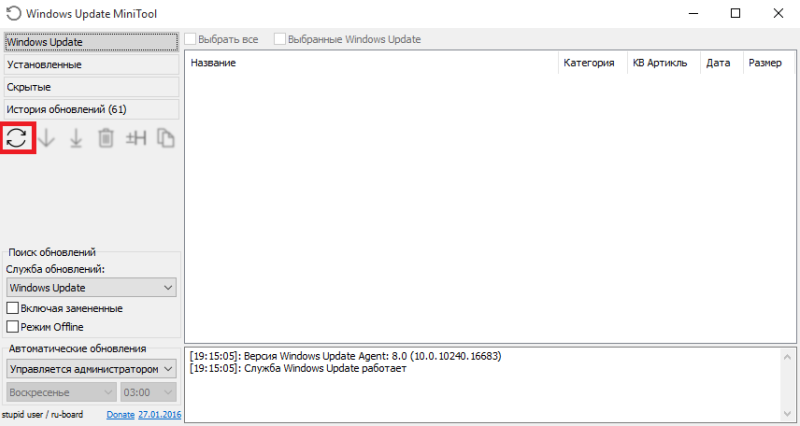Viewport: 800px width, 426px height.
Task: Click the hide updates ±H icon
Action: pos(136,138)
